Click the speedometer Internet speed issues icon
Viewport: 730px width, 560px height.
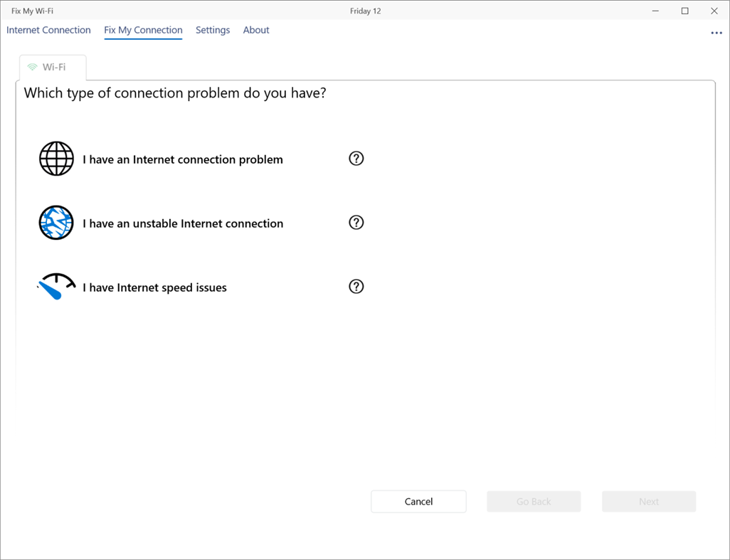(56, 287)
